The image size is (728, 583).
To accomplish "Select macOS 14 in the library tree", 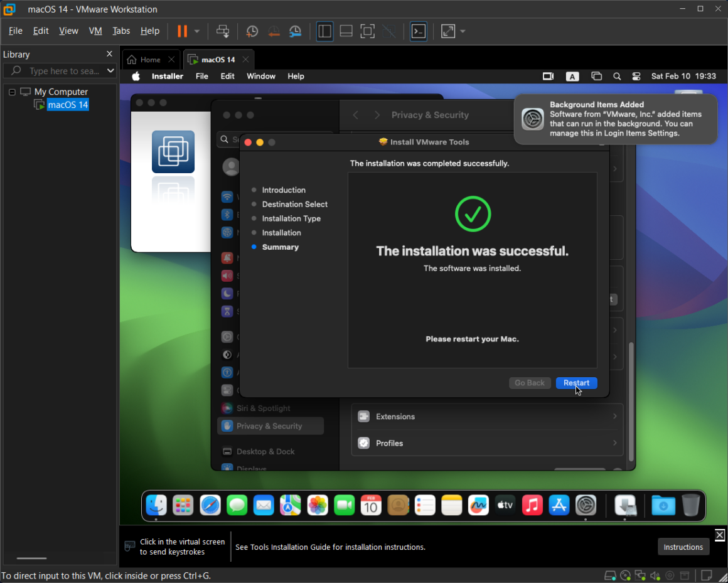I will (x=68, y=105).
